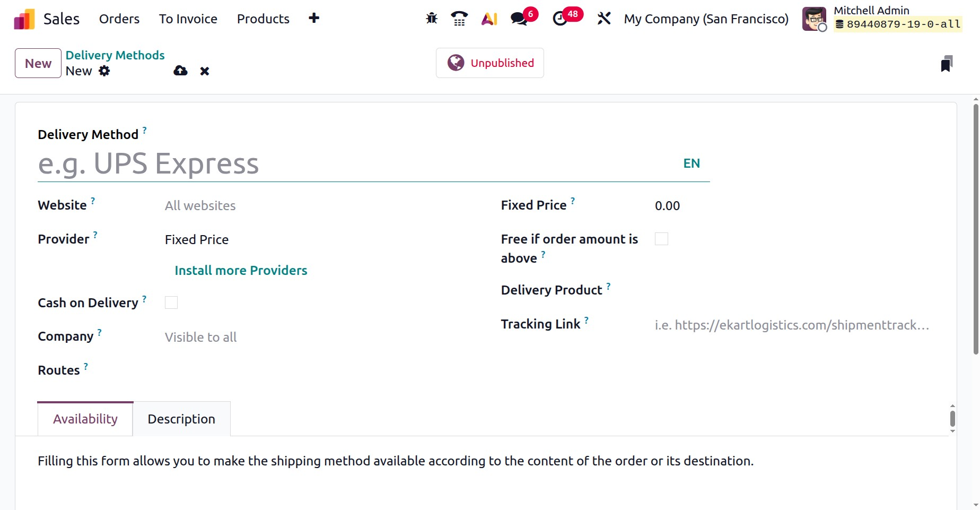980x510 pixels.
Task: Click the bookmark icon
Action: point(947,64)
